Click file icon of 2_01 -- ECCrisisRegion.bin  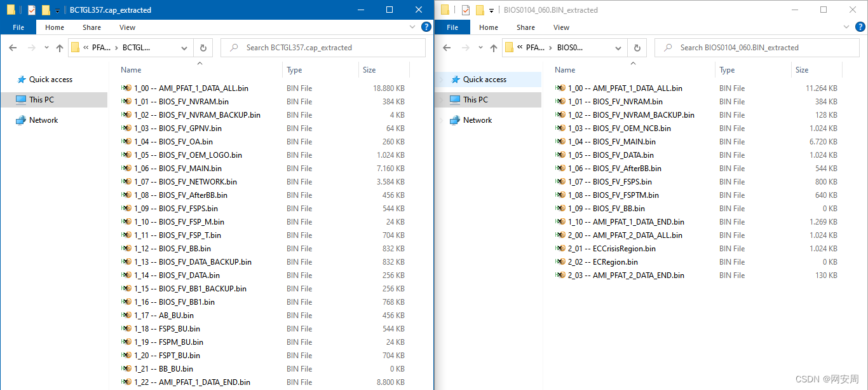click(x=560, y=249)
